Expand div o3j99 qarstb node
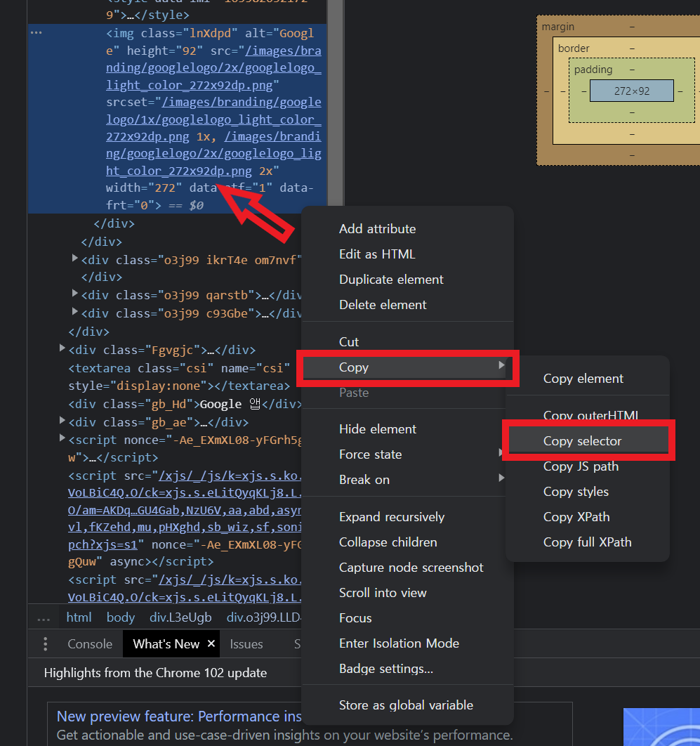 click(x=74, y=293)
